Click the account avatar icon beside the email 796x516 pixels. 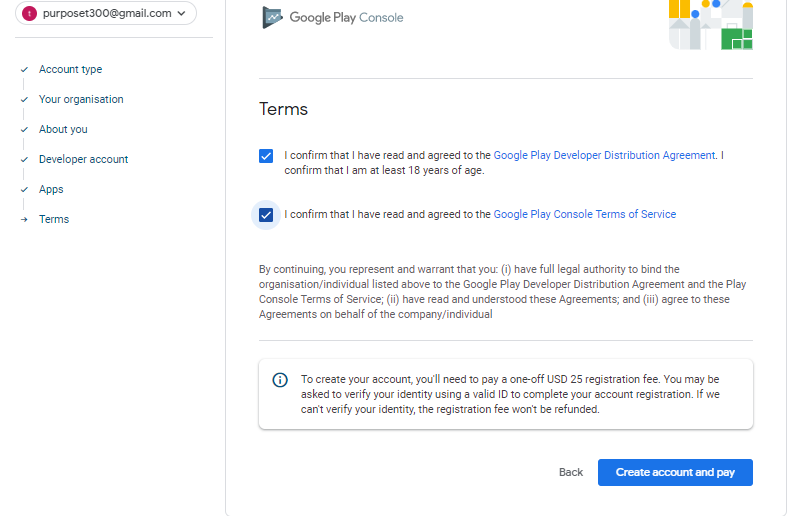[x=29, y=14]
